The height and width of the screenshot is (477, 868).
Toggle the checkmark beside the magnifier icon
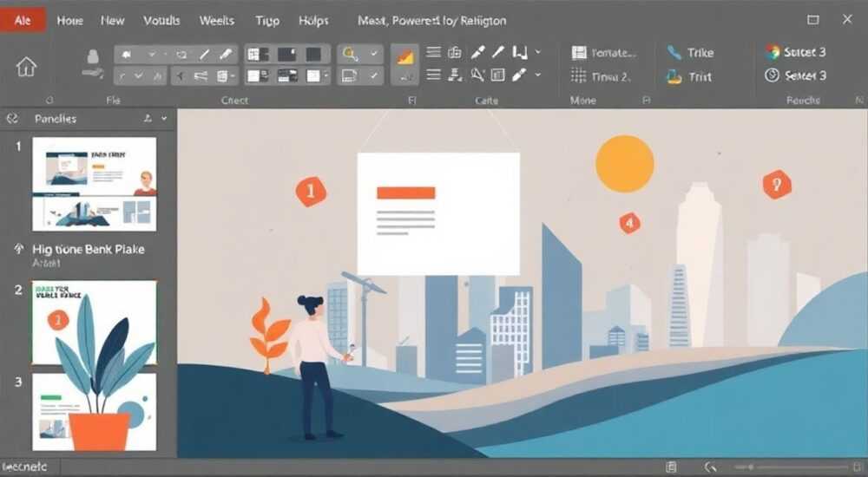(x=374, y=54)
